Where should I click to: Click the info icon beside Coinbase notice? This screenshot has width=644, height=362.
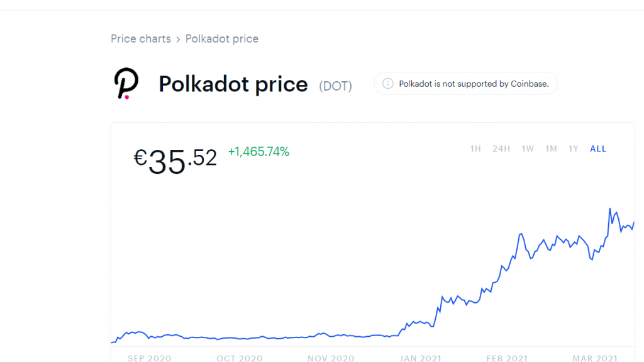point(388,84)
